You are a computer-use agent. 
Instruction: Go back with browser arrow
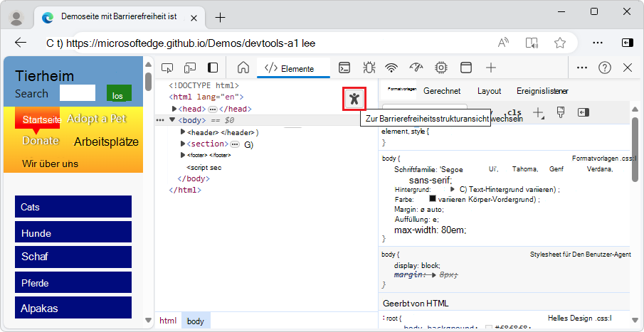(21, 43)
